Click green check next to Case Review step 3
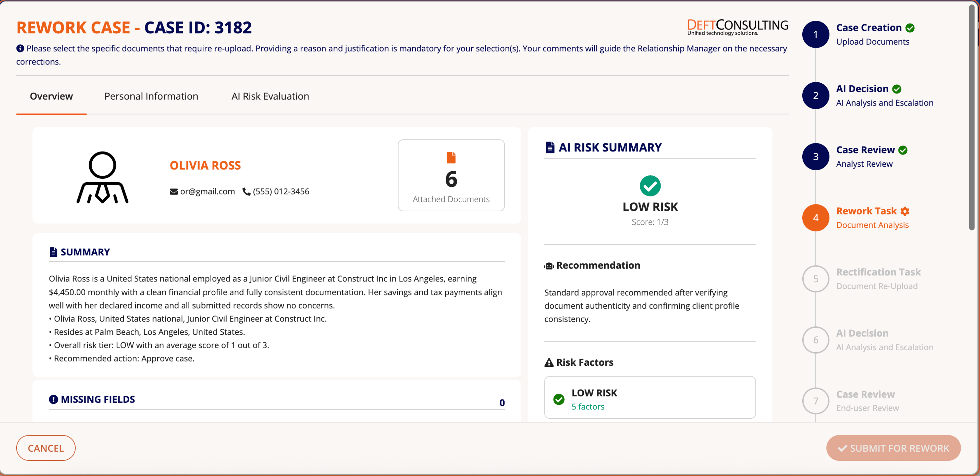 903,150
